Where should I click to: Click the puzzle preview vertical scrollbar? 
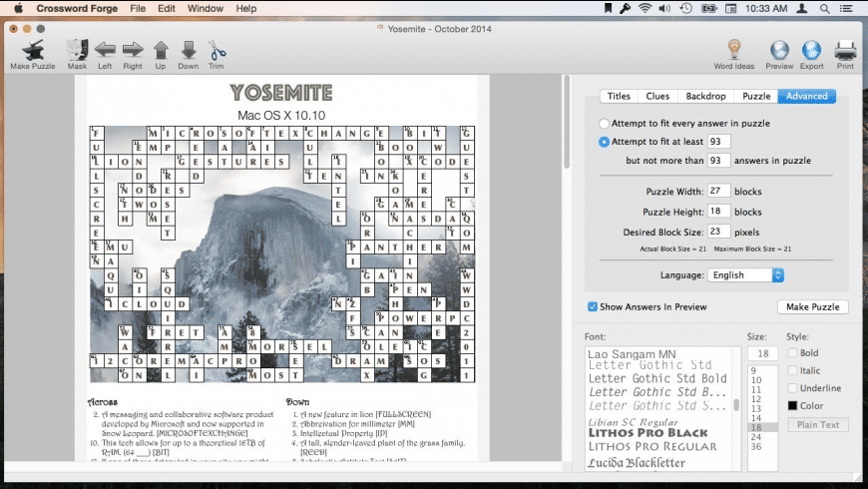(567, 122)
